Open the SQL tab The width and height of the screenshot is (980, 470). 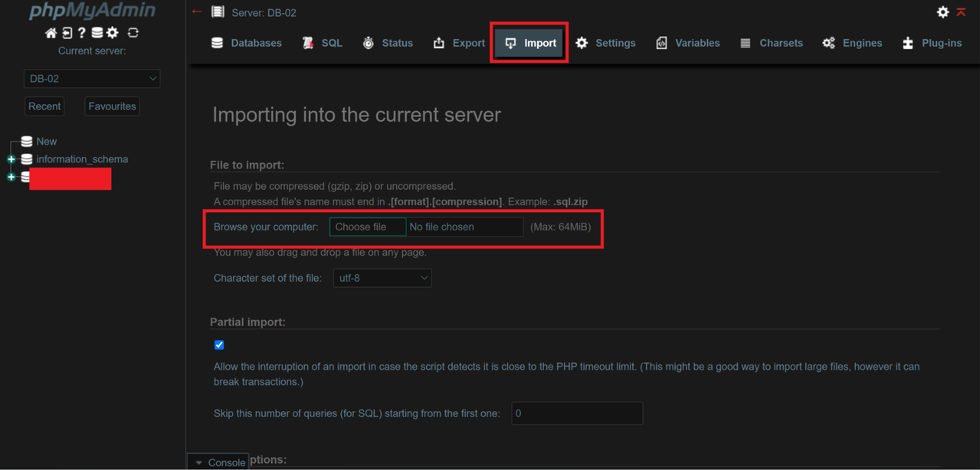coord(323,43)
